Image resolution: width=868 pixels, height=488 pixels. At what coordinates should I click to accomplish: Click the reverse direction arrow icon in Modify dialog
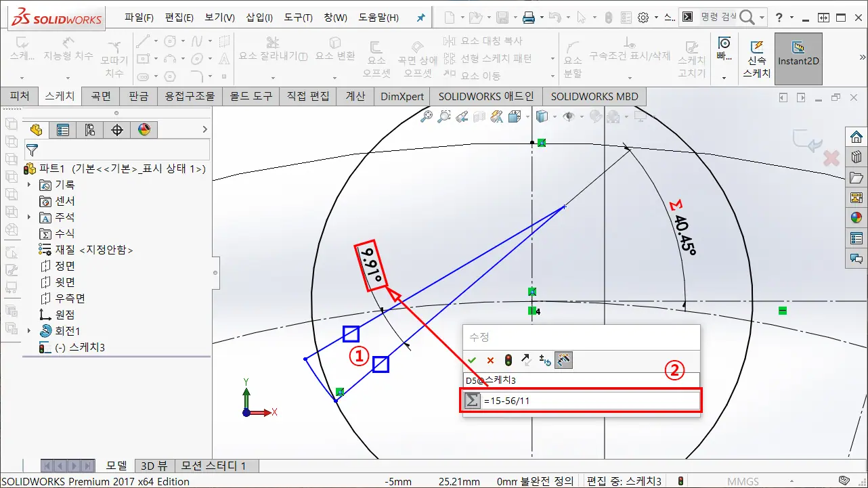tap(527, 360)
